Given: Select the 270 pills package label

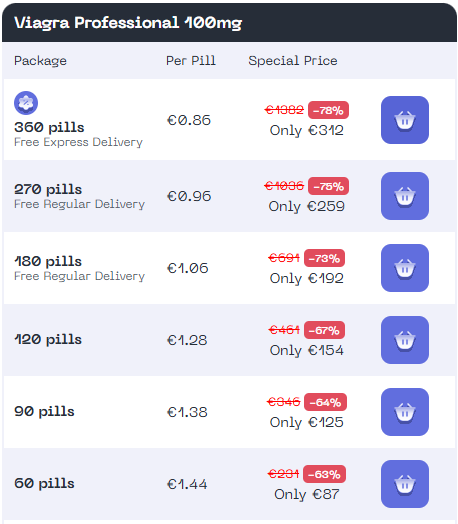Looking at the screenshot, I should click(48, 189).
